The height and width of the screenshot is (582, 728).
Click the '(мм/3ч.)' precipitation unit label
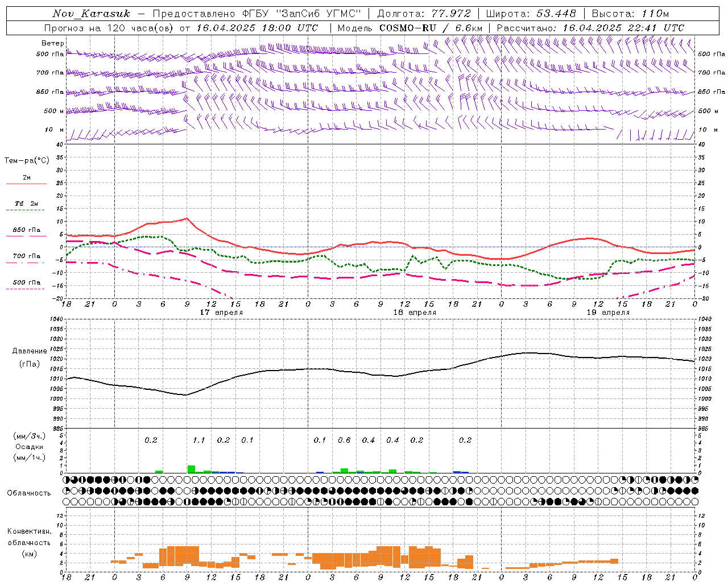[30, 436]
